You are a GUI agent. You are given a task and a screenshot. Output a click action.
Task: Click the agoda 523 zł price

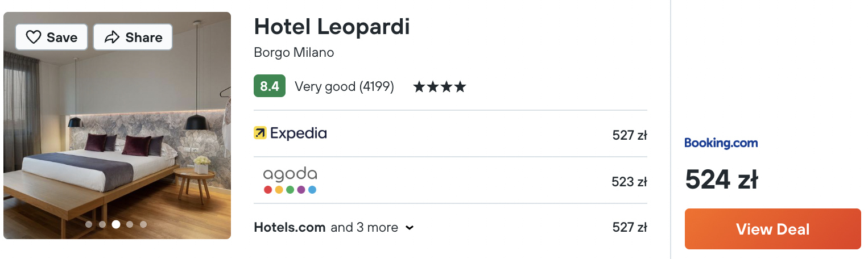point(629,182)
